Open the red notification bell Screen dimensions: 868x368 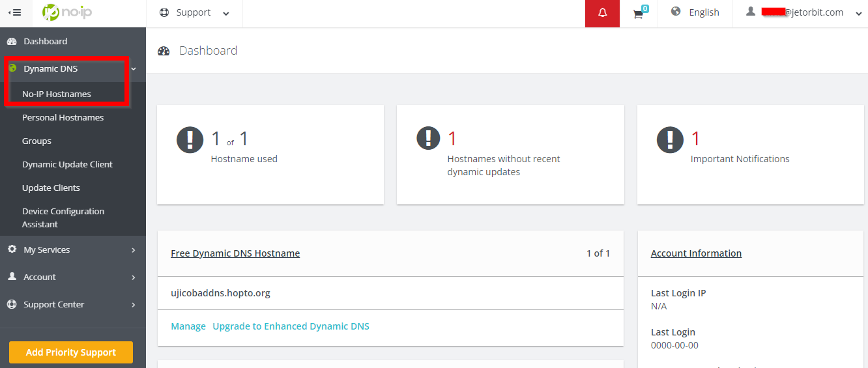[x=602, y=13]
